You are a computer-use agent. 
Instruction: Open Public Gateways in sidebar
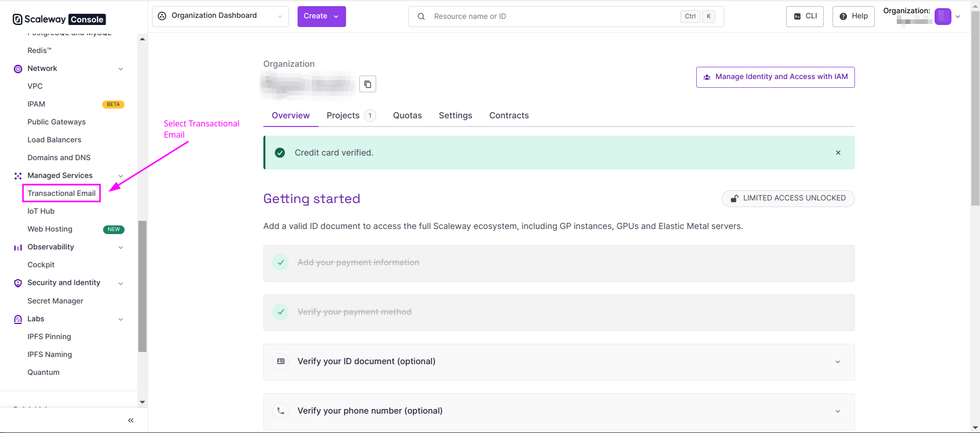(x=57, y=122)
